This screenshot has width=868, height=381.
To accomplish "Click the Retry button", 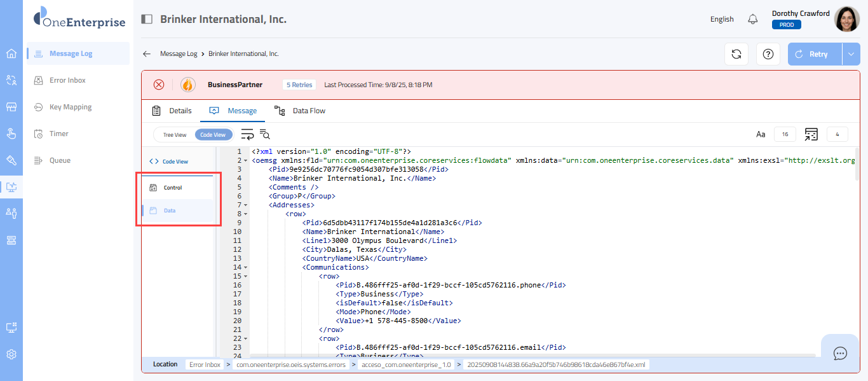I will point(815,54).
